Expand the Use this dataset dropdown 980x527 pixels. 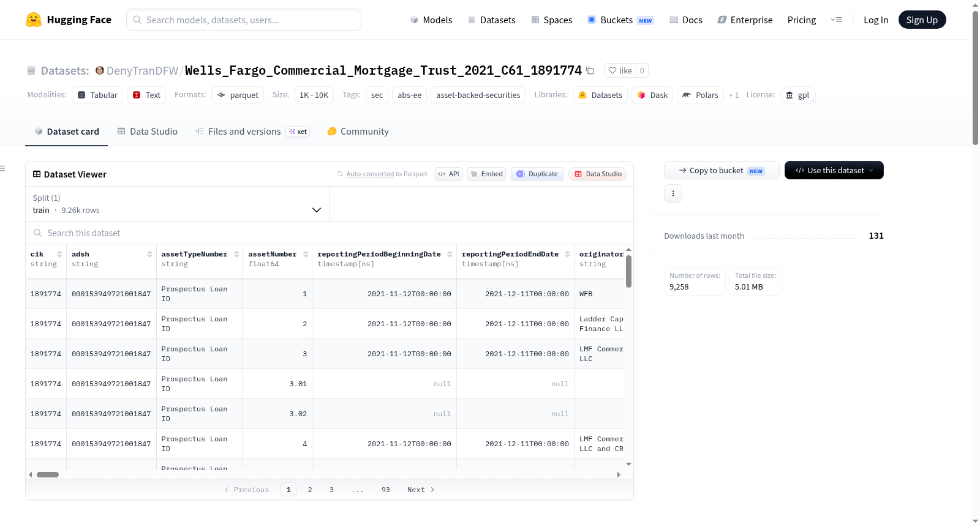pyautogui.click(x=834, y=170)
